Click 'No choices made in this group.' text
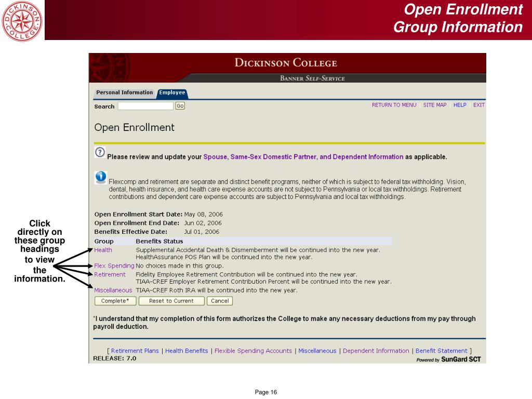The width and height of the screenshot is (532, 399). click(x=179, y=266)
